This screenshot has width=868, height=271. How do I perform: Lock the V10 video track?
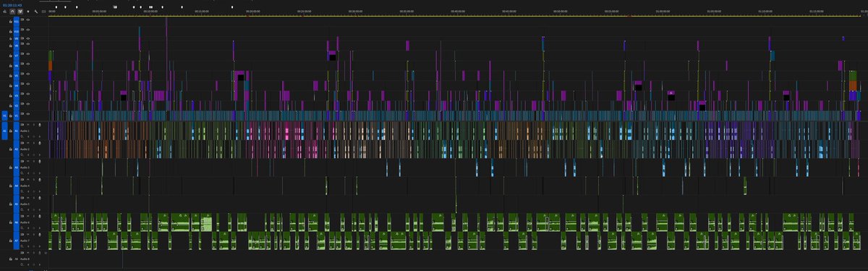(x=10, y=32)
